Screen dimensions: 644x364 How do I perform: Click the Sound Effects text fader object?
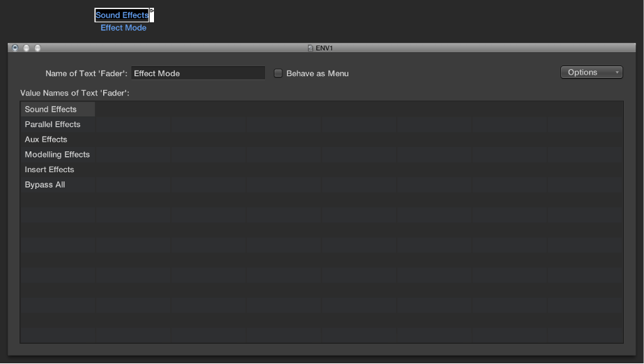coord(122,15)
